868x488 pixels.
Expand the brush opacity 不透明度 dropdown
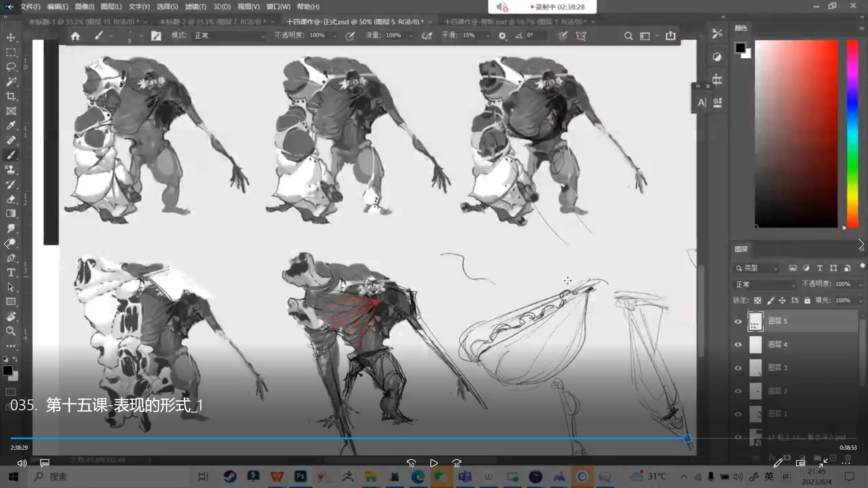point(335,36)
